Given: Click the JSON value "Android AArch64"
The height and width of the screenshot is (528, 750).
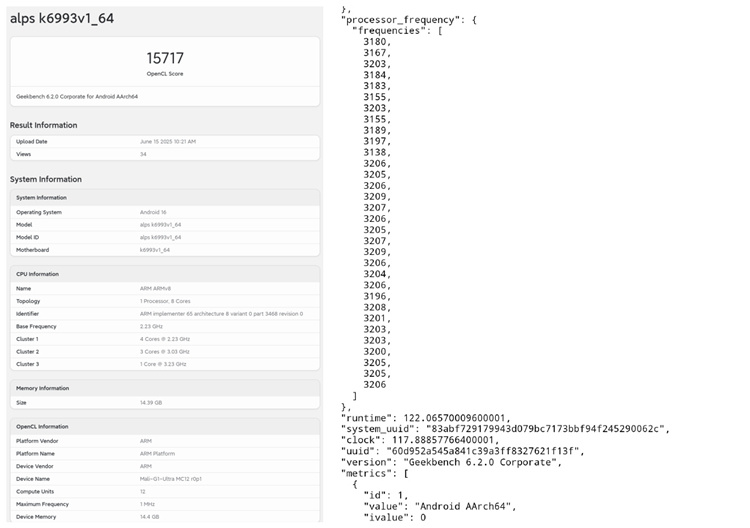Looking at the screenshot, I should tap(463, 506).
